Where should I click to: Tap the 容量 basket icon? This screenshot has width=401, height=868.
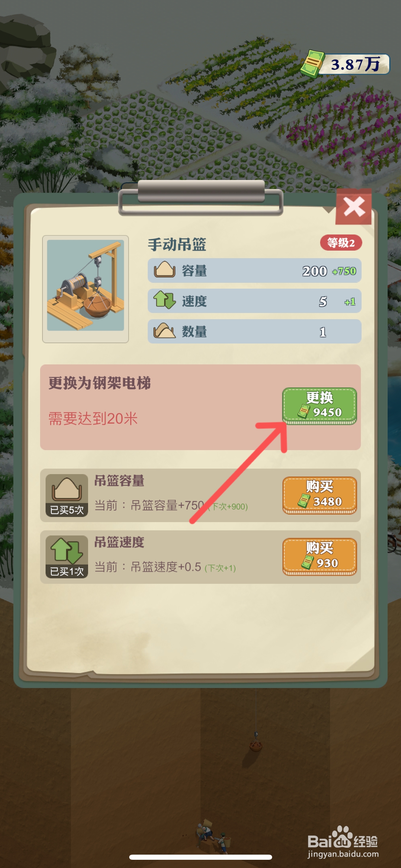(165, 270)
